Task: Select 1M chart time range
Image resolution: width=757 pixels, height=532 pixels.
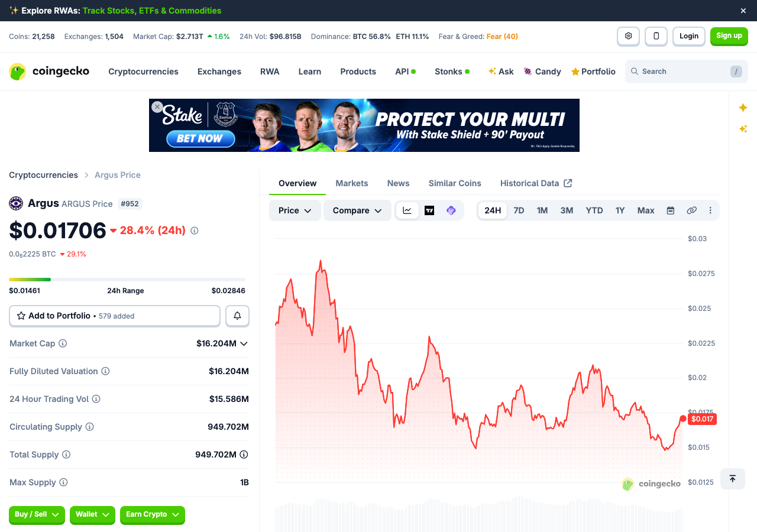Action: coord(542,210)
